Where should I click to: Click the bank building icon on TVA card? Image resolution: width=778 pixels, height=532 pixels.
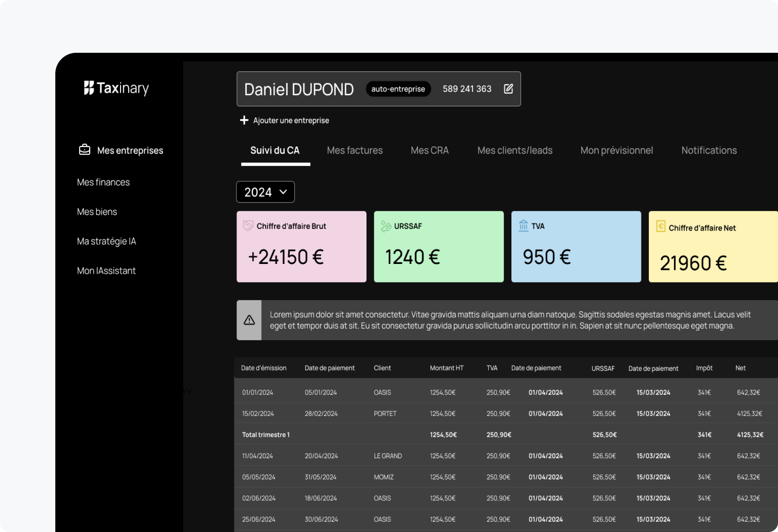(523, 226)
